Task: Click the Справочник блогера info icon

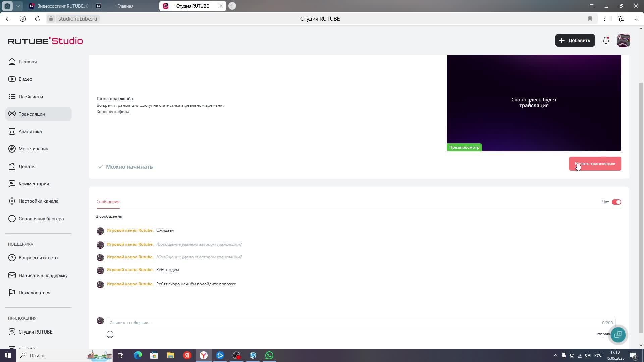Action: click(12, 219)
